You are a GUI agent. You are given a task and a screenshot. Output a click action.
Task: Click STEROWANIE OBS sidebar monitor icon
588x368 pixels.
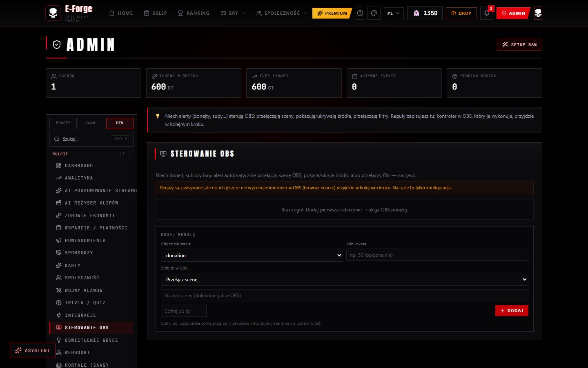[59, 328]
